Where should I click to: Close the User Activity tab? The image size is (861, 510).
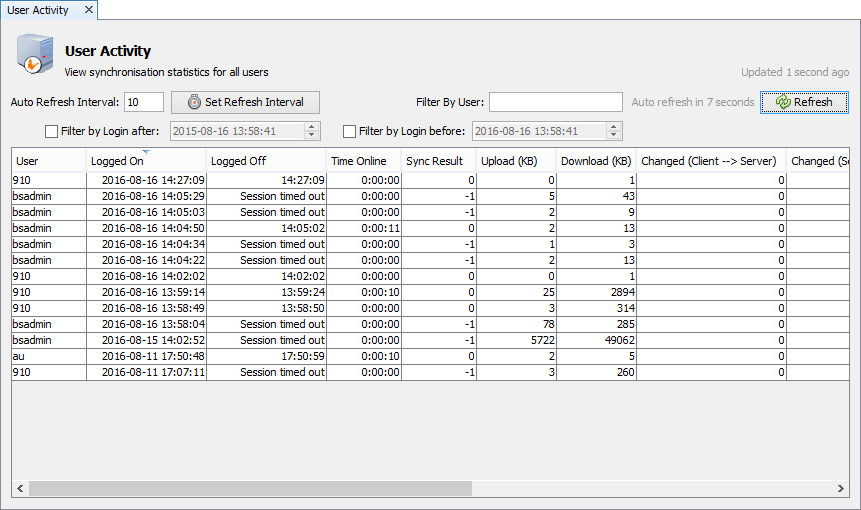[88, 10]
